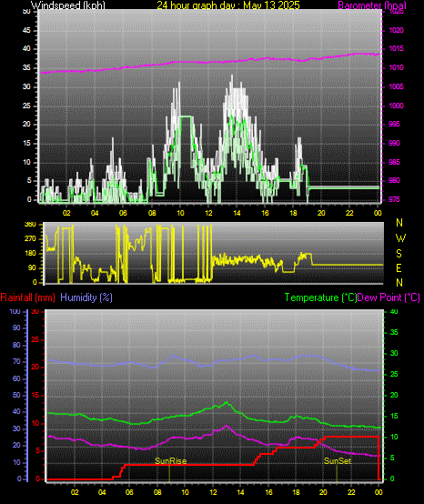Image resolution: width=424 pixels, height=504 pixels.
Task: Click the 20 hour tick on bottom graph
Action: pos(323,492)
